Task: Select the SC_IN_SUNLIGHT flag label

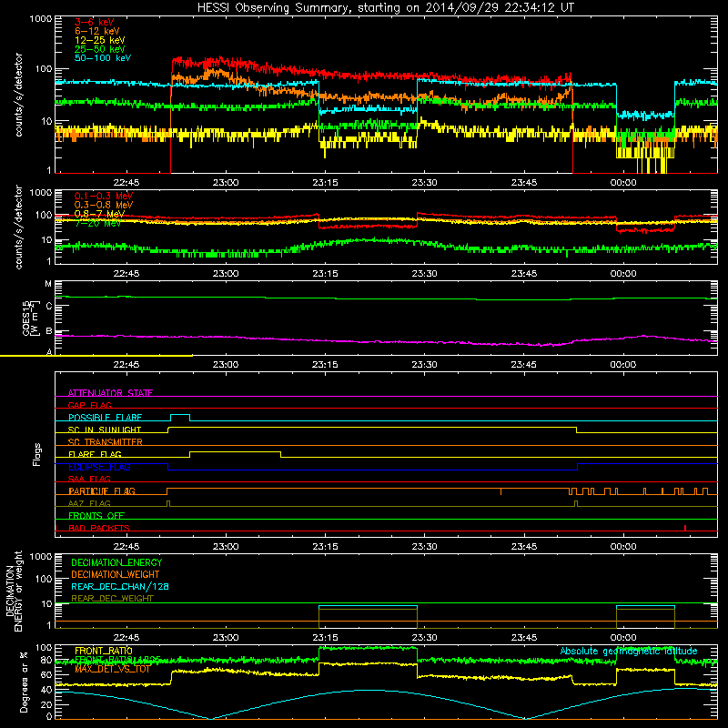Action: click(105, 430)
